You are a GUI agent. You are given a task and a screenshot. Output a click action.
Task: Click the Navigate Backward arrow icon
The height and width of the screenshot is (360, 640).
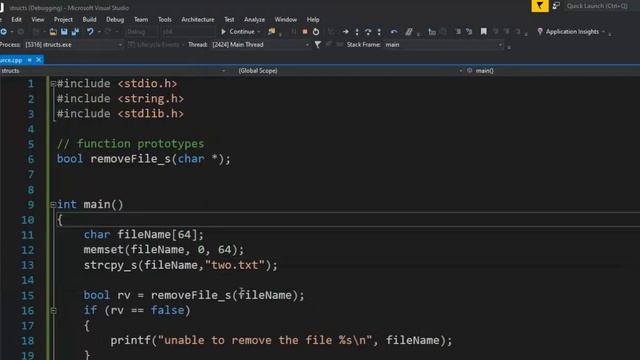pos(4,31)
